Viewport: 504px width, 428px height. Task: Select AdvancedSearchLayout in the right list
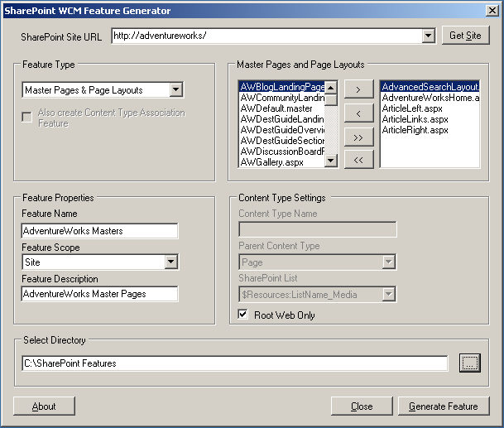pyautogui.click(x=430, y=87)
